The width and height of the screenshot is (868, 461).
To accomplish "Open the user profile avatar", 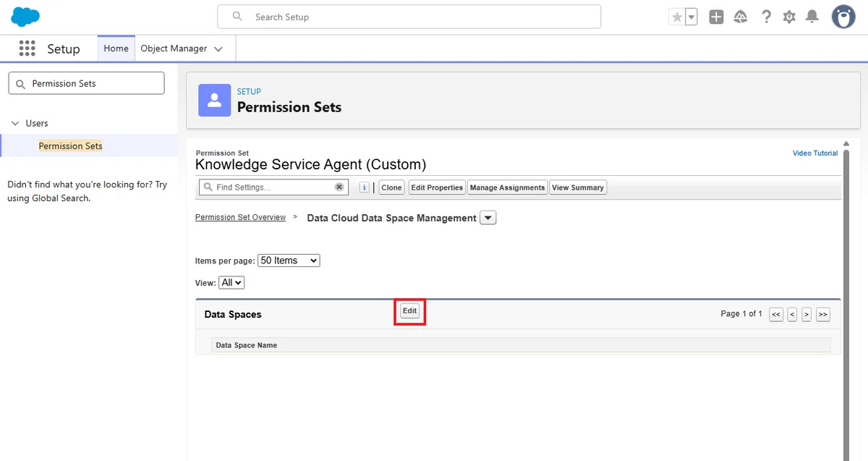I will [843, 17].
